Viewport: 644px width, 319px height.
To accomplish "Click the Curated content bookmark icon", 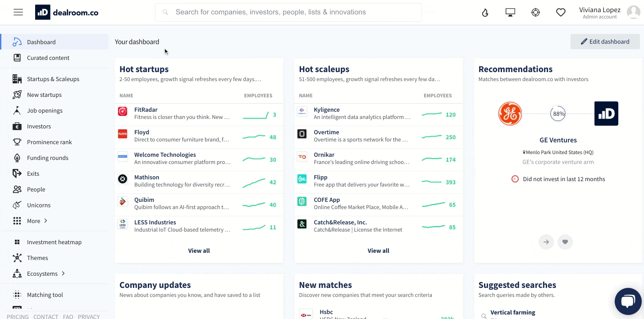I will click(x=17, y=58).
